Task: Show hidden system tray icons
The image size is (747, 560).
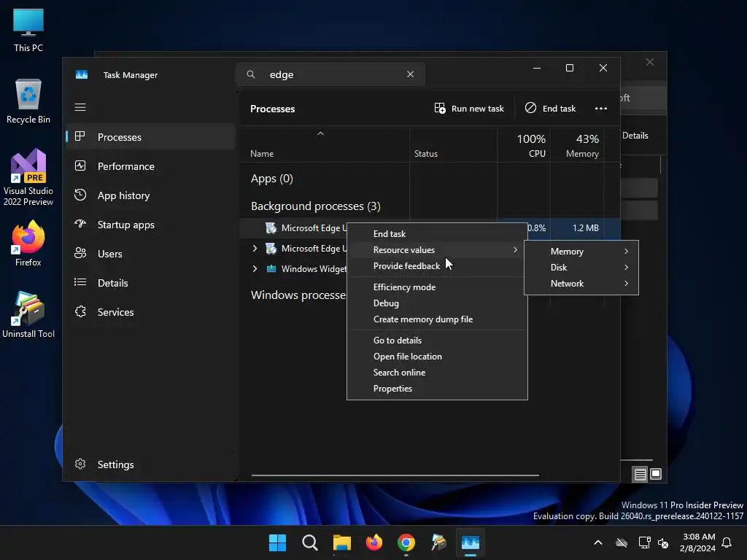Action: 598,542
